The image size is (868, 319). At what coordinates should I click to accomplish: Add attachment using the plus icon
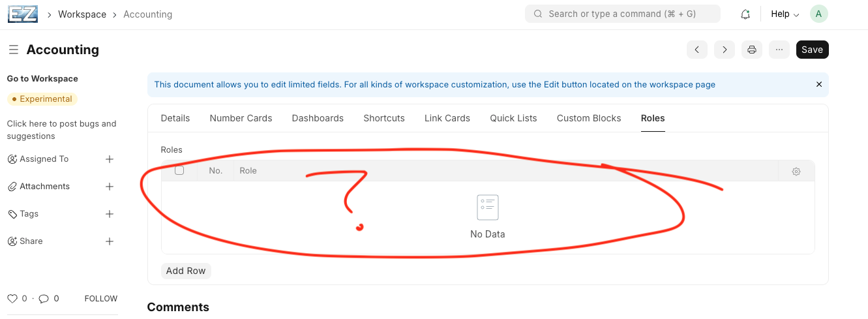(110, 187)
